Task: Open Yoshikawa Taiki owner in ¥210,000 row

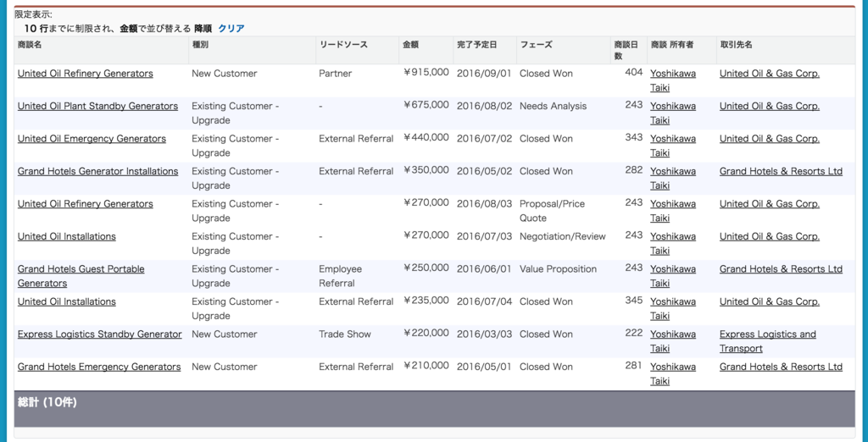Action: tap(673, 374)
